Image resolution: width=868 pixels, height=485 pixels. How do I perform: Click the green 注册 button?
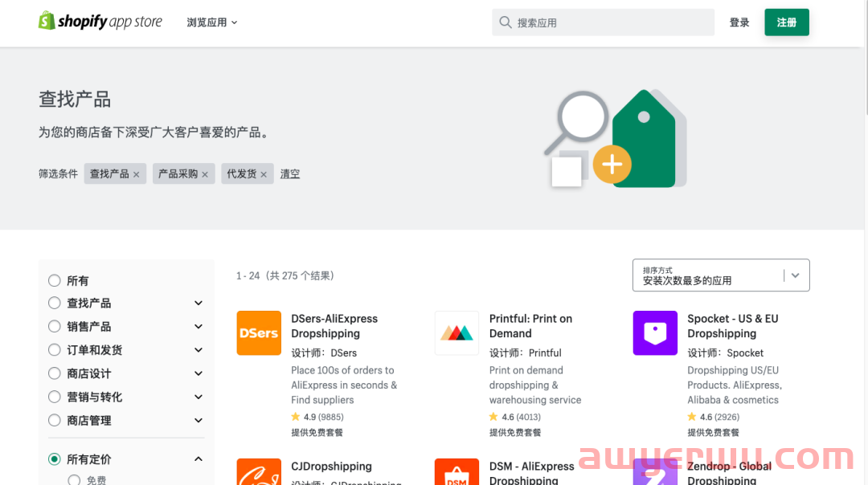786,22
